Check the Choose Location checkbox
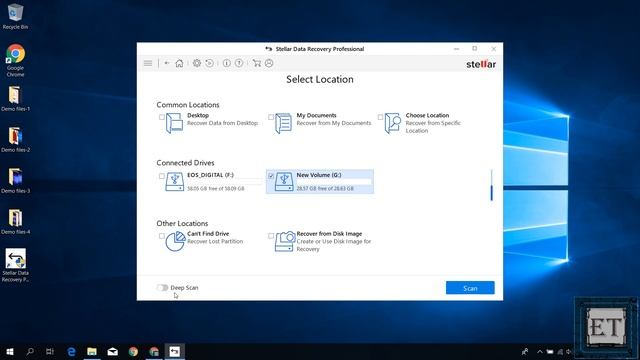 point(380,117)
